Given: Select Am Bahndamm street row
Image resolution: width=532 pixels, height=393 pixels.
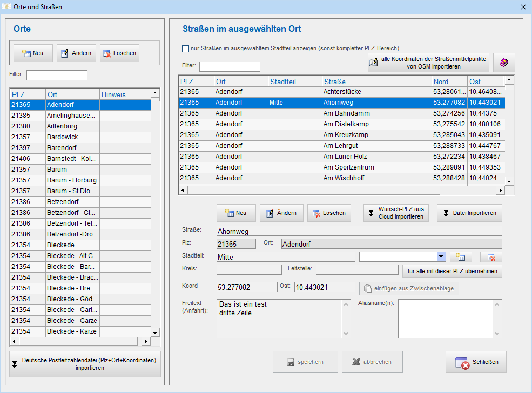Looking at the screenshot, I should [346, 113].
